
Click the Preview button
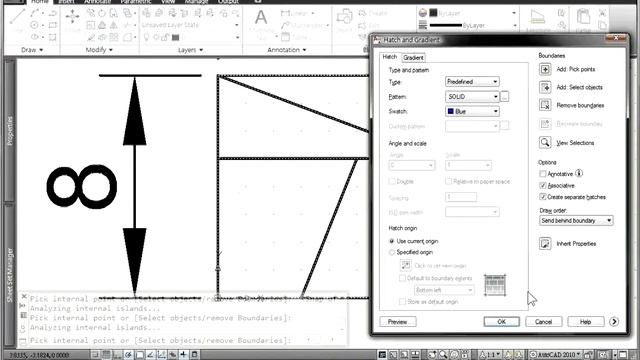pos(398,322)
